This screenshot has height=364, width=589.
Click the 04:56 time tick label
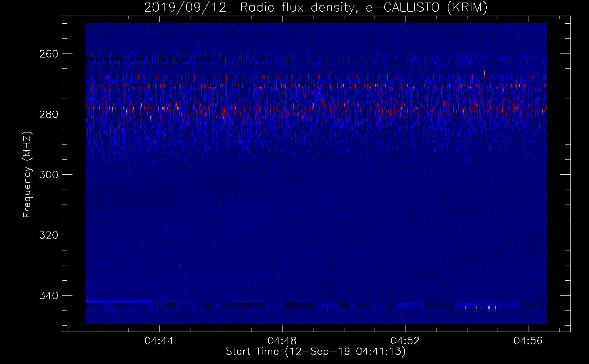tap(528, 341)
